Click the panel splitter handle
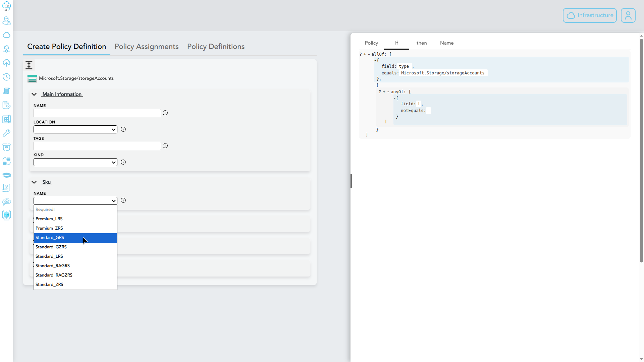This screenshot has height=362, width=644. pos(351,181)
